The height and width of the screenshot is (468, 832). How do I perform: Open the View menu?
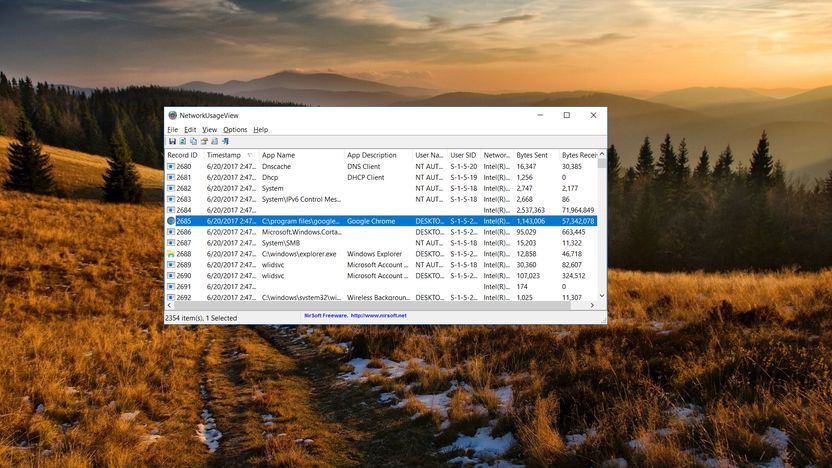coord(210,129)
